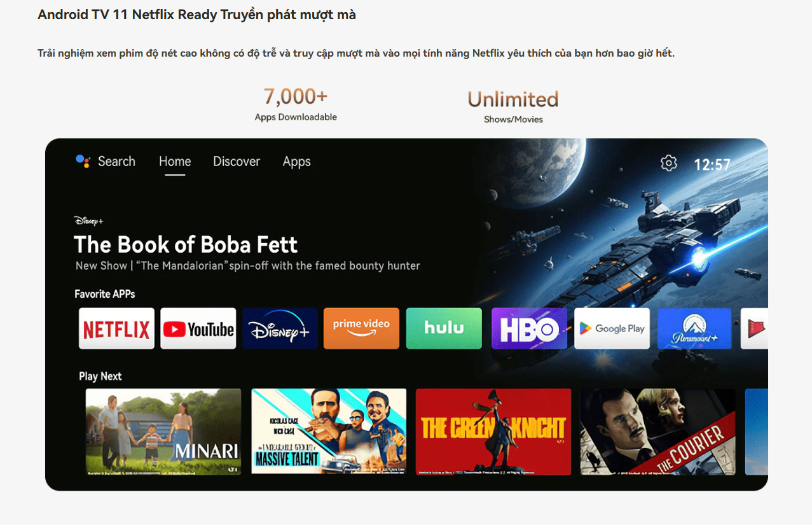
Task: Click the Vietnamese paragraph starting 'Trải nghiệm'
Action: [356, 53]
